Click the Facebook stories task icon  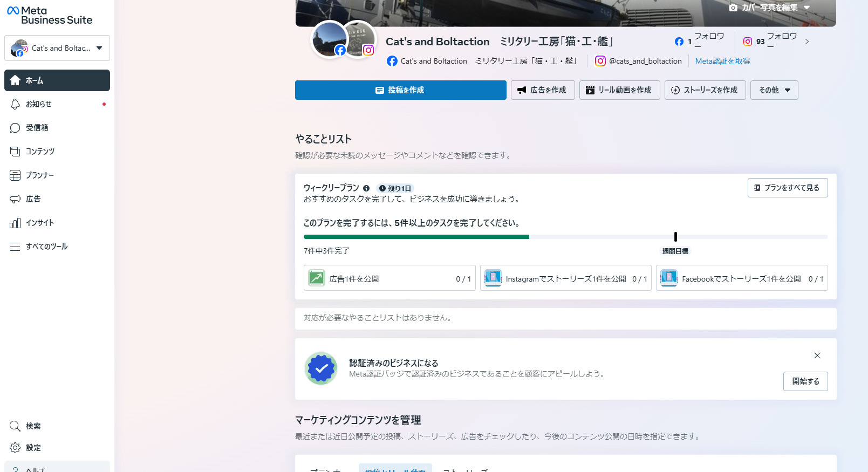[669, 278]
